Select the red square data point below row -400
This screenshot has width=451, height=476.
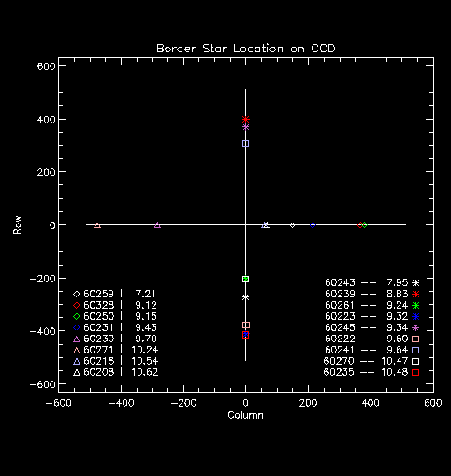tap(246, 336)
